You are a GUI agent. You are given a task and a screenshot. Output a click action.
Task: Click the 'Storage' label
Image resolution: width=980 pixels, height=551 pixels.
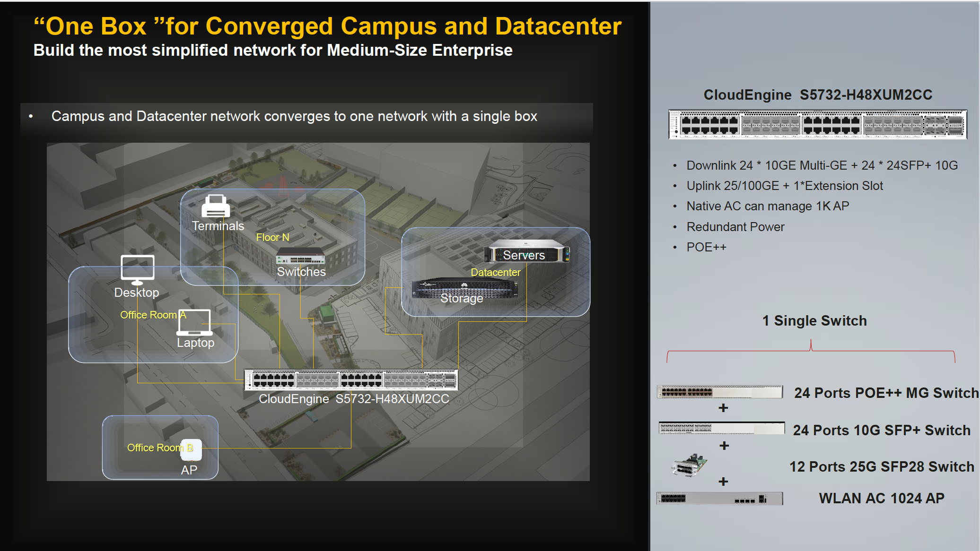click(462, 298)
